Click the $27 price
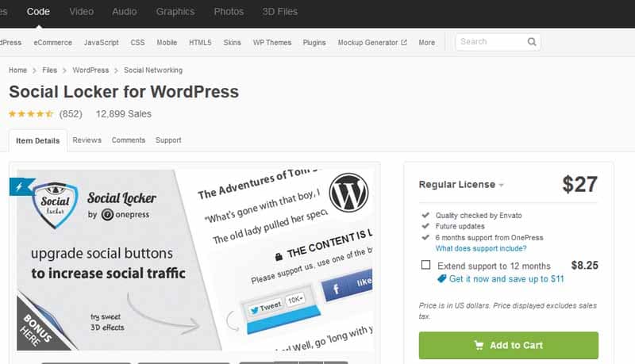 580,185
